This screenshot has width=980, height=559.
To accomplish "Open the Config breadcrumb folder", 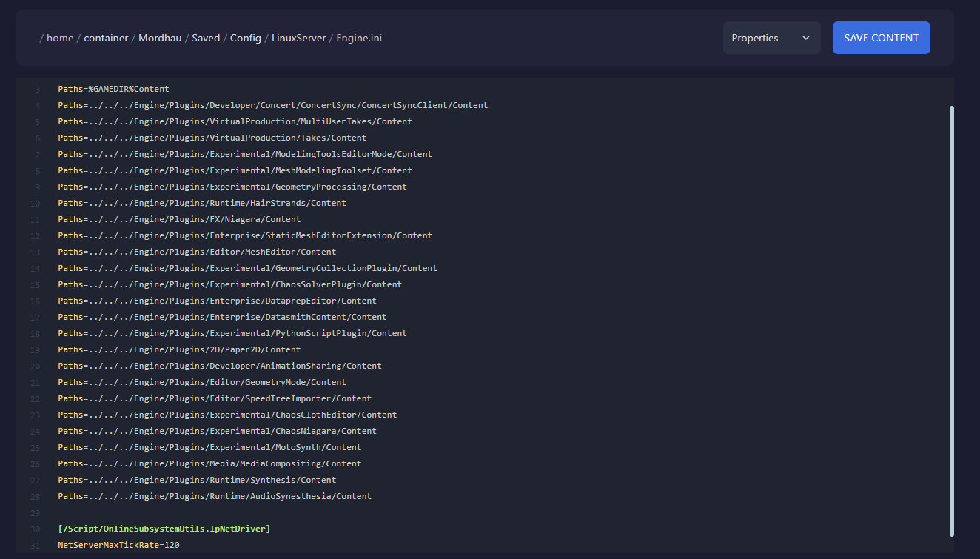I will point(245,38).
